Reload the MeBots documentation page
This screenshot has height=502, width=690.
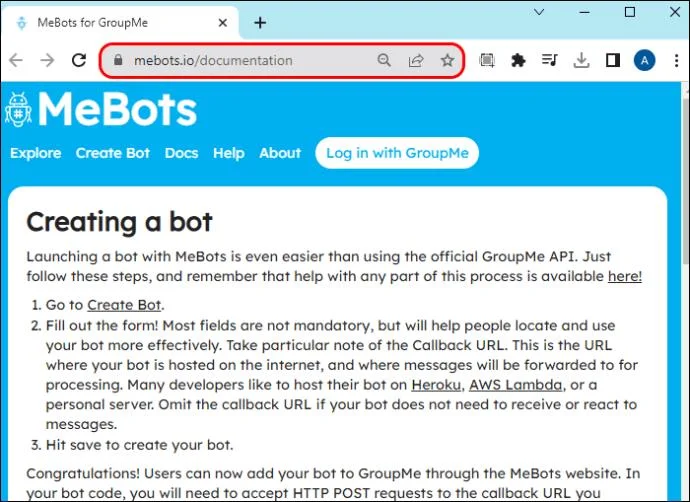pos(79,60)
